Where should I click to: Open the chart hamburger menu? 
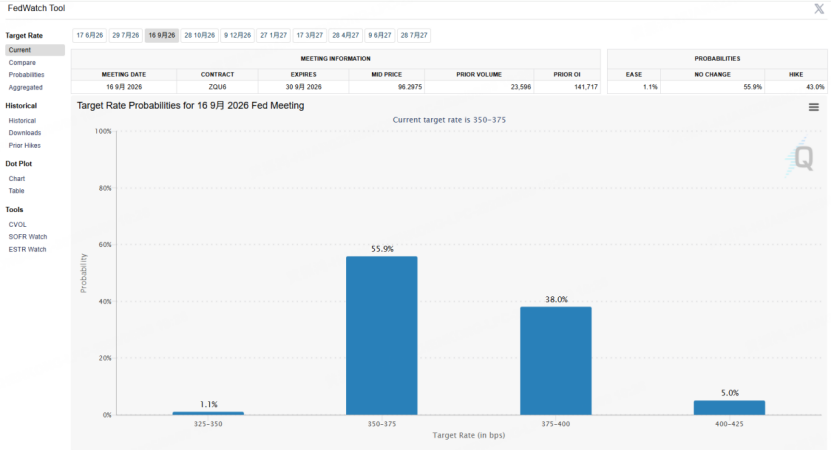[814, 107]
